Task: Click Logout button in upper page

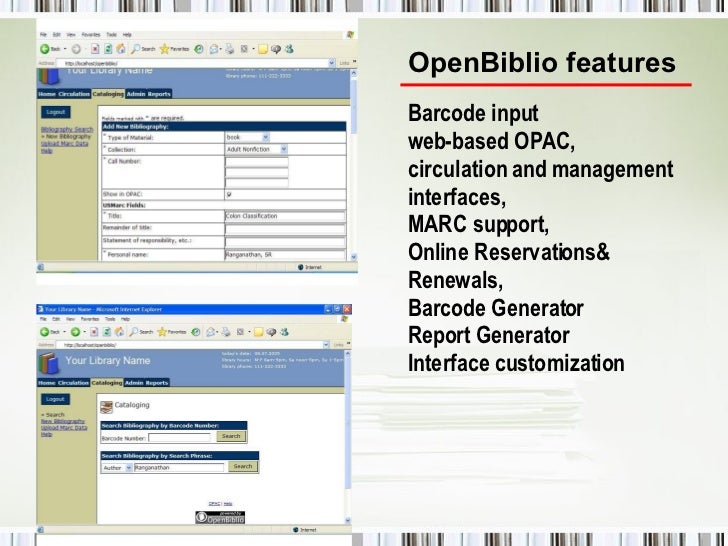Action: (56, 112)
